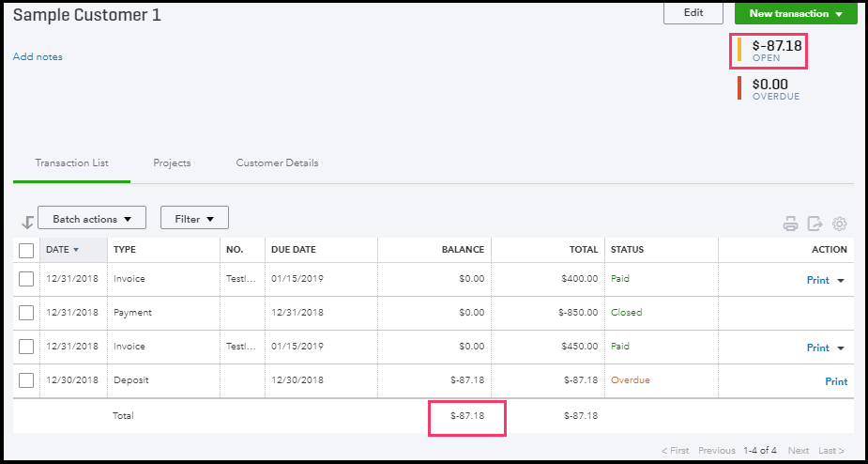The image size is (868, 464).
Task: Click the Sample Customer 1 heading
Action: 87,15
